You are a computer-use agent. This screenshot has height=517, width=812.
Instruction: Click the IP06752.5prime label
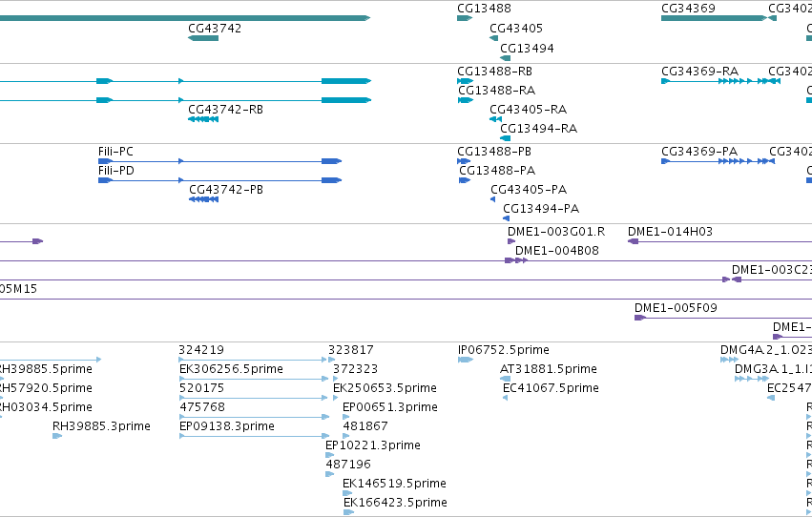(x=504, y=350)
